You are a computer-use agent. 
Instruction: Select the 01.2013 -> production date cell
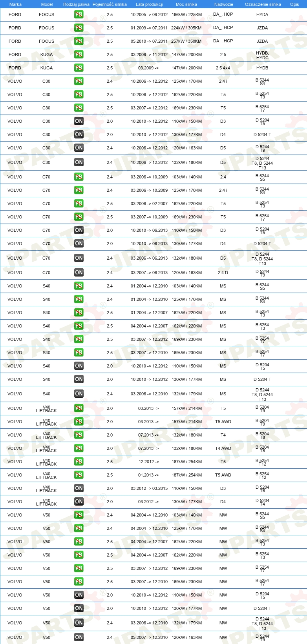click(148, 475)
